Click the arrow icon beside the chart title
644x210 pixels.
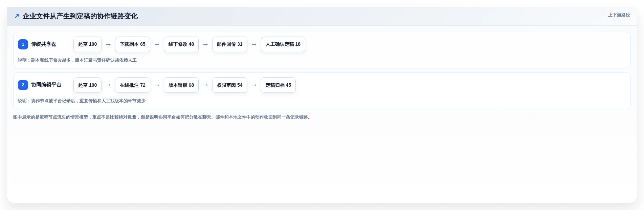pos(17,16)
